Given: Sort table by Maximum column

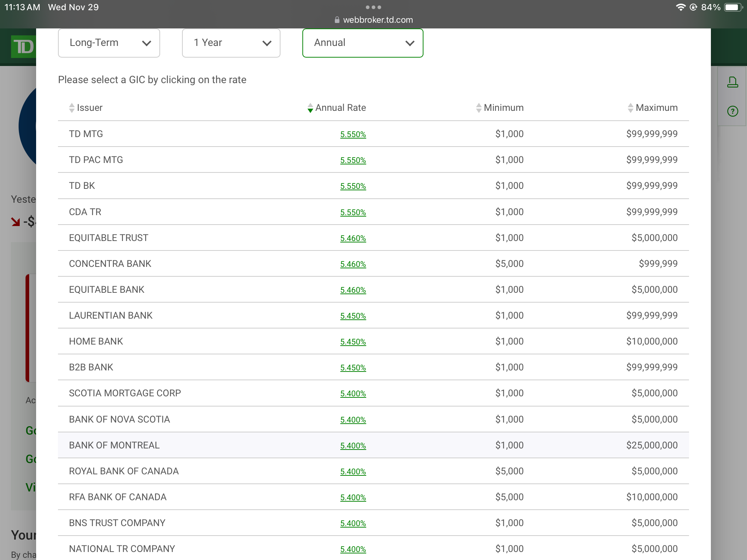Looking at the screenshot, I should [630, 108].
